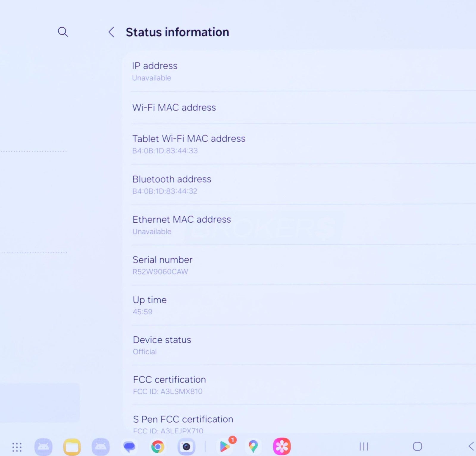This screenshot has height=456, width=476.
Task: Select the Serial number row
Action: click(x=297, y=265)
